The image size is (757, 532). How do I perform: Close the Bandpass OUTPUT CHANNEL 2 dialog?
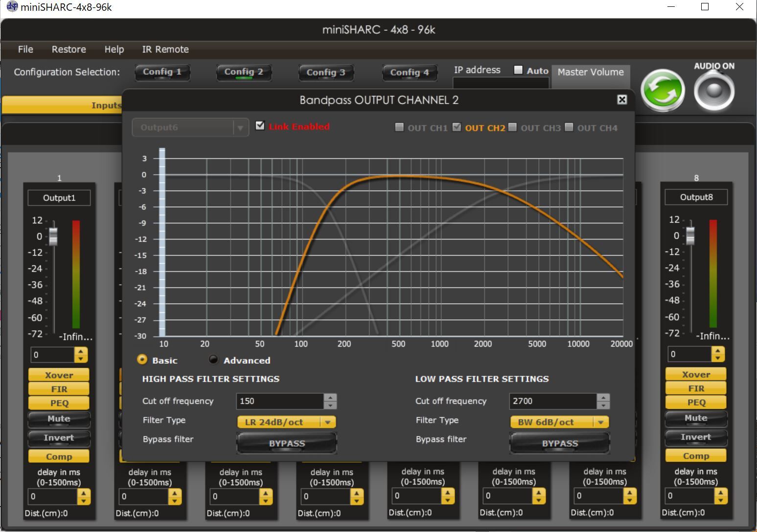coord(622,100)
